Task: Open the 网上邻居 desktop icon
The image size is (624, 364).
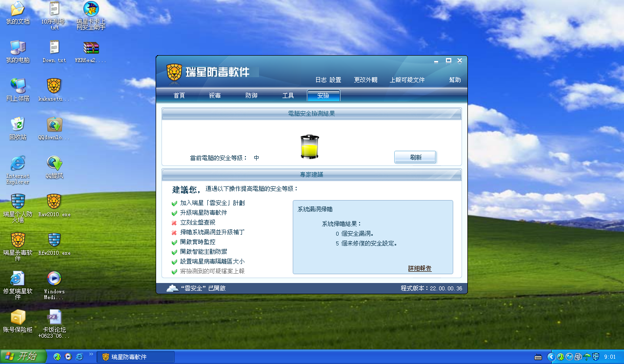Action: [18, 89]
